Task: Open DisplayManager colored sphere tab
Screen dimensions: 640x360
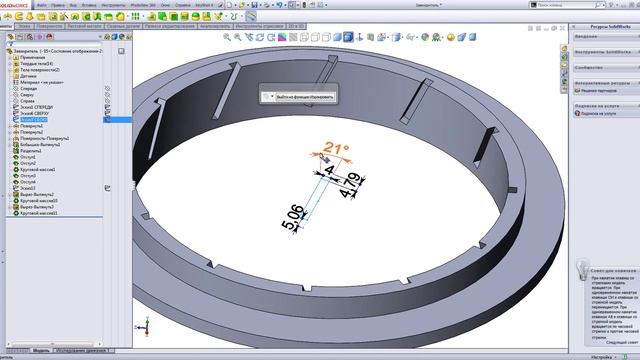Action: (x=49, y=37)
